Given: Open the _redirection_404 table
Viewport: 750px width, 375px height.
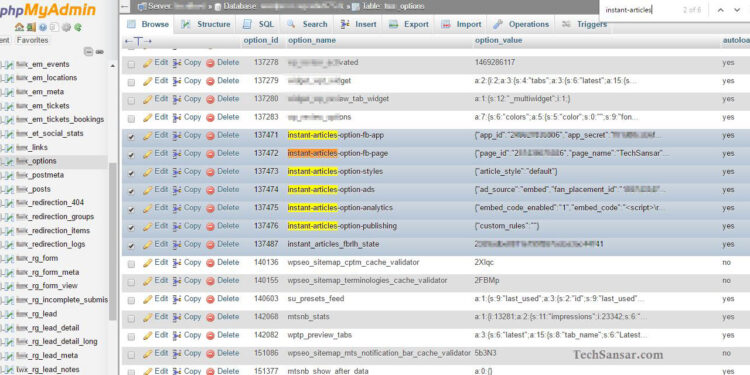Looking at the screenshot, I should 50,203.
